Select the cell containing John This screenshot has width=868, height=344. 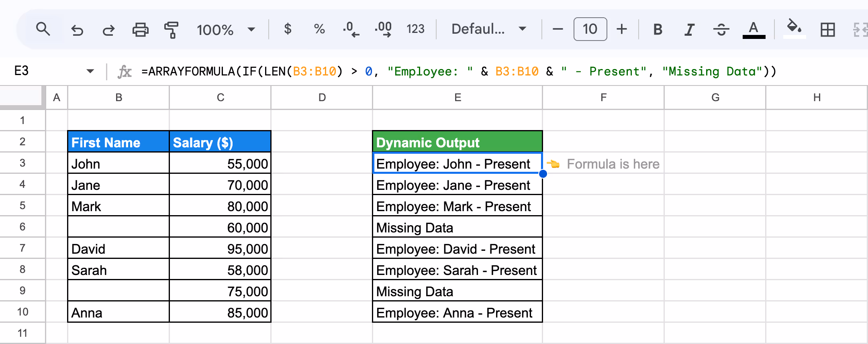[118, 163]
